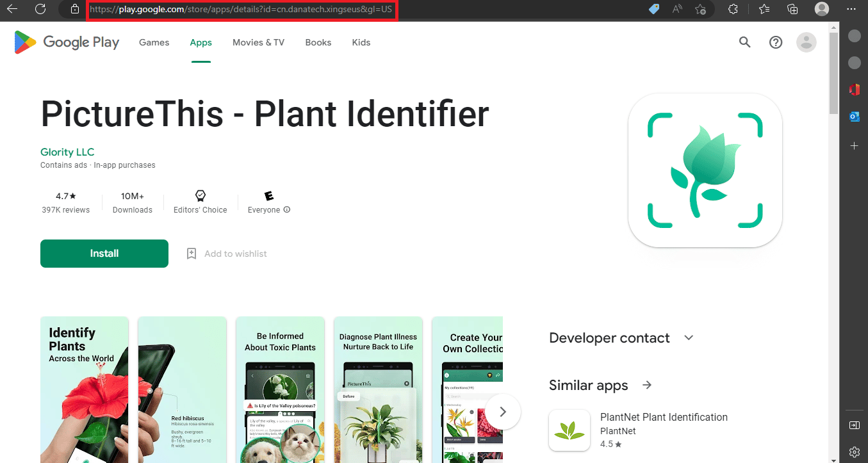Screen dimensions: 868x463
Task: Open the browser extensions puzzle icon
Action: point(733,9)
